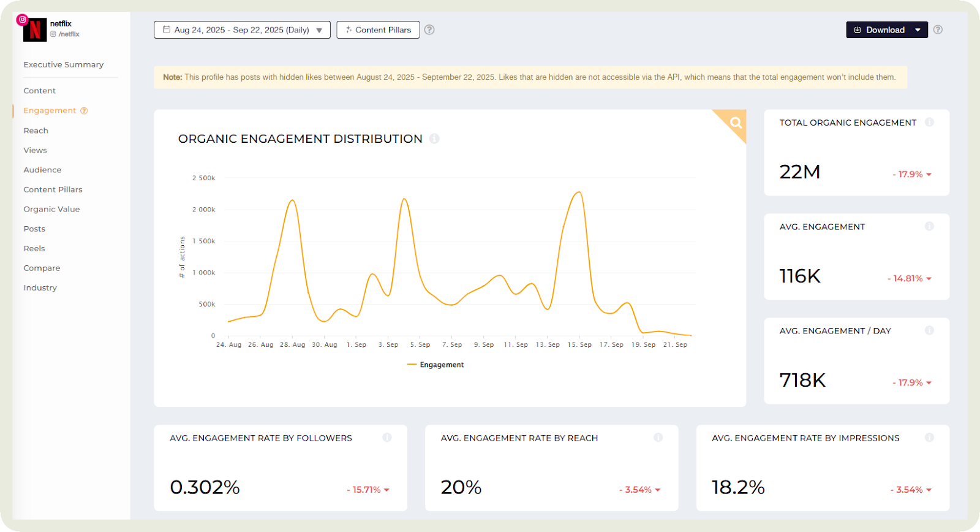Screen dimensions: 980x532
Task: Open the Avg. Engagement info icon
Action: point(929,227)
